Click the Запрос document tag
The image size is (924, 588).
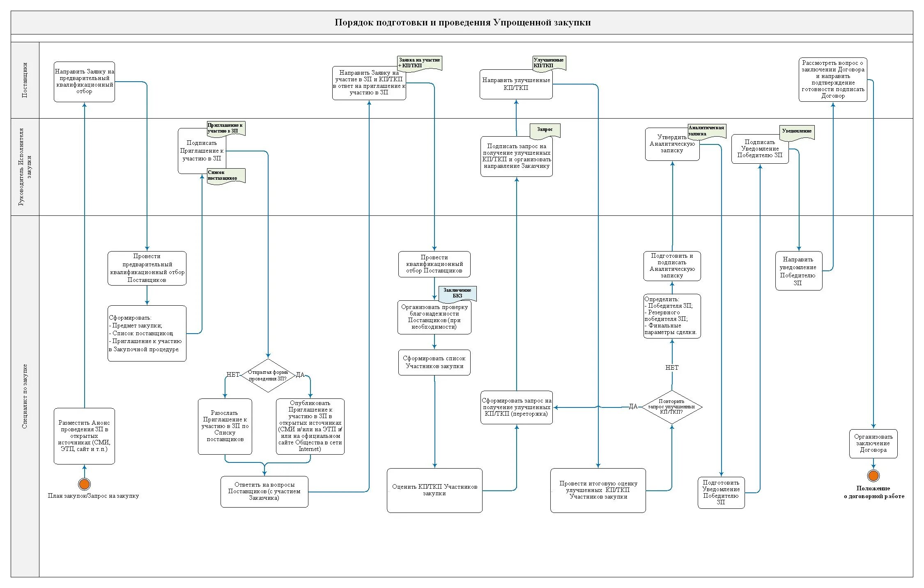(545, 130)
